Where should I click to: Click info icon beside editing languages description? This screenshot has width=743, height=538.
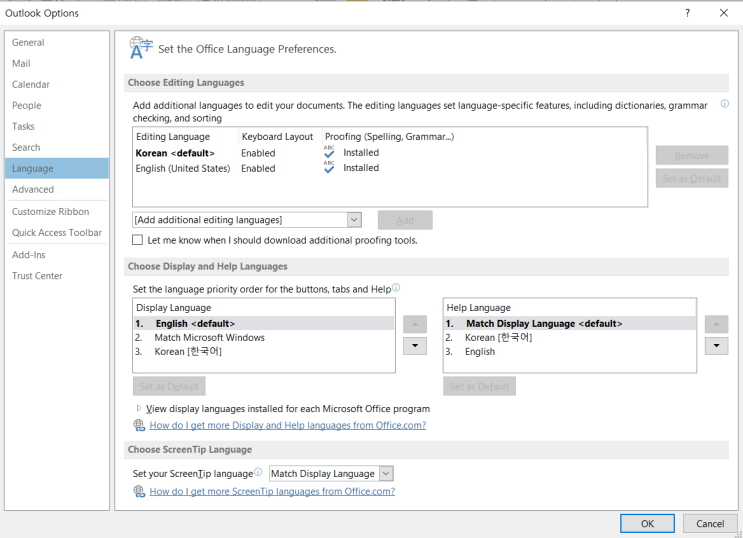pyautogui.click(x=725, y=104)
